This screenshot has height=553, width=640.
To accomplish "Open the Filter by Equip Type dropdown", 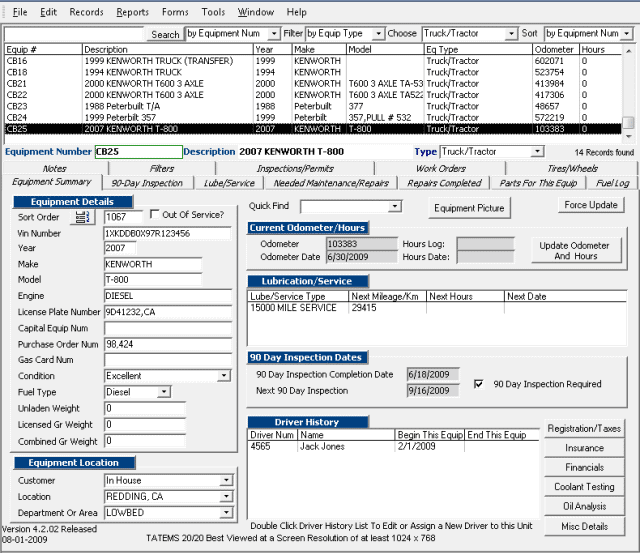I will [x=378, y=33].
